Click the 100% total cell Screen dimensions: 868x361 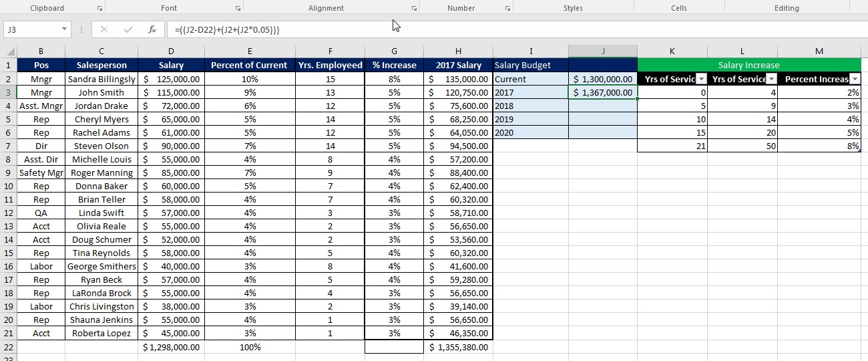(250, 347)
